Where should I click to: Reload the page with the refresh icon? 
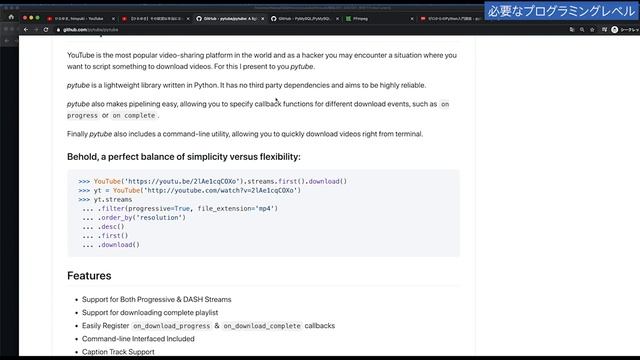(46, 30)
